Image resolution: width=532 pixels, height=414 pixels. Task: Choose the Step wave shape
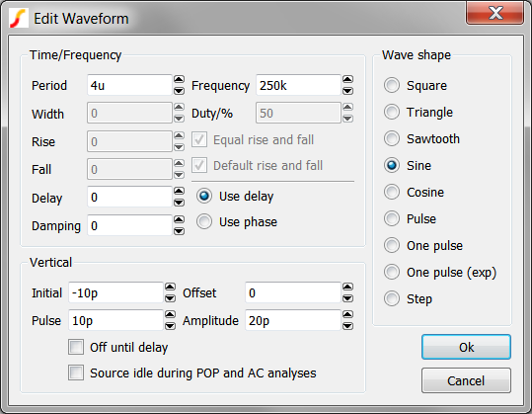pyautogui.click(x=392, y=298)
